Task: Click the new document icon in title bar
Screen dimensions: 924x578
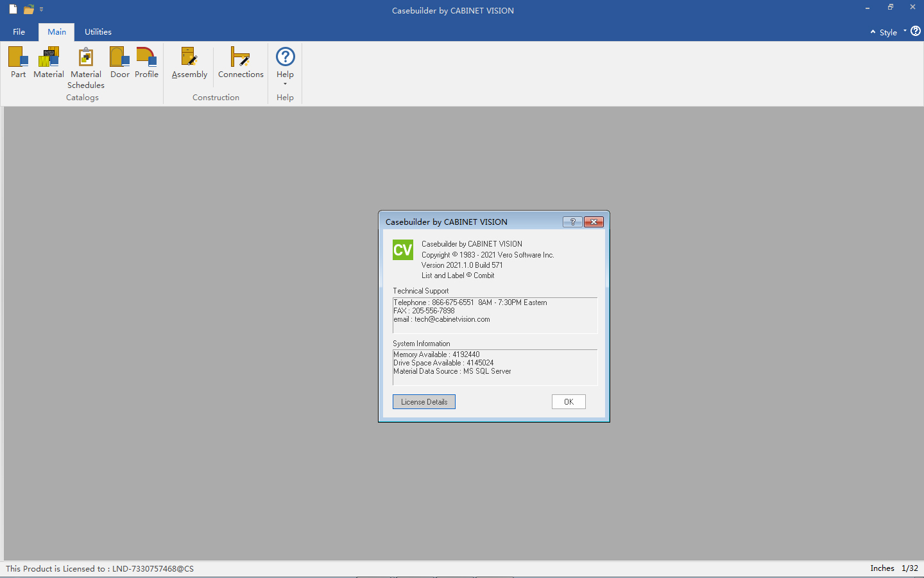Action: pos(13,9)
